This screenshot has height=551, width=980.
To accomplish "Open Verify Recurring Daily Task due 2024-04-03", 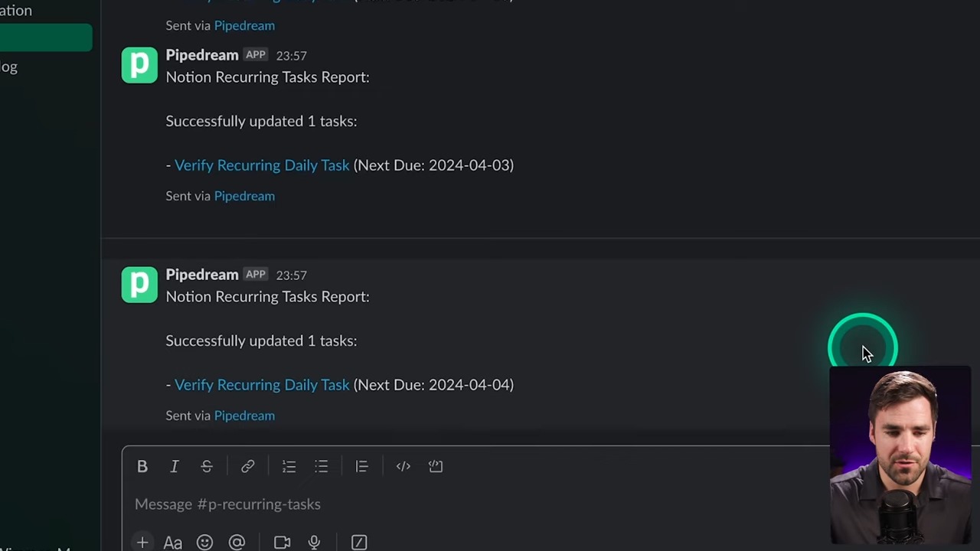I will click(262, 165).
